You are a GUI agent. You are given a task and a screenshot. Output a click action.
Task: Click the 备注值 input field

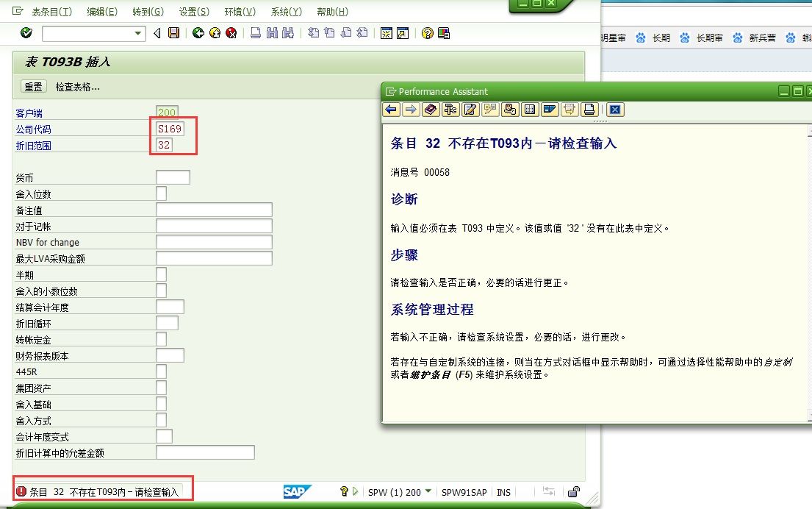coord(214,210)
